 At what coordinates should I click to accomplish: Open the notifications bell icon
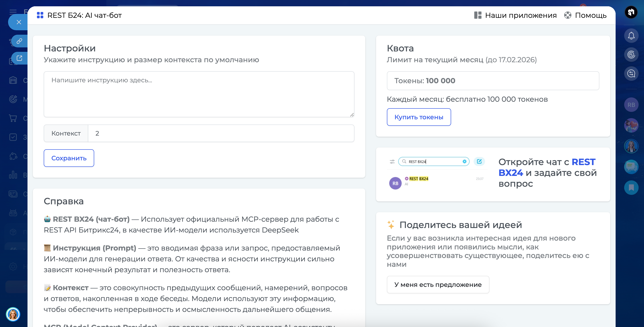(631, 36)
